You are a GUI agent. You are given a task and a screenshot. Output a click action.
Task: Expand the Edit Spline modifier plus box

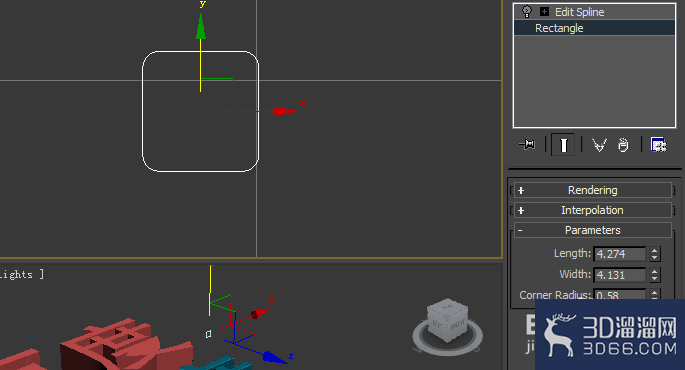[544, 12]
